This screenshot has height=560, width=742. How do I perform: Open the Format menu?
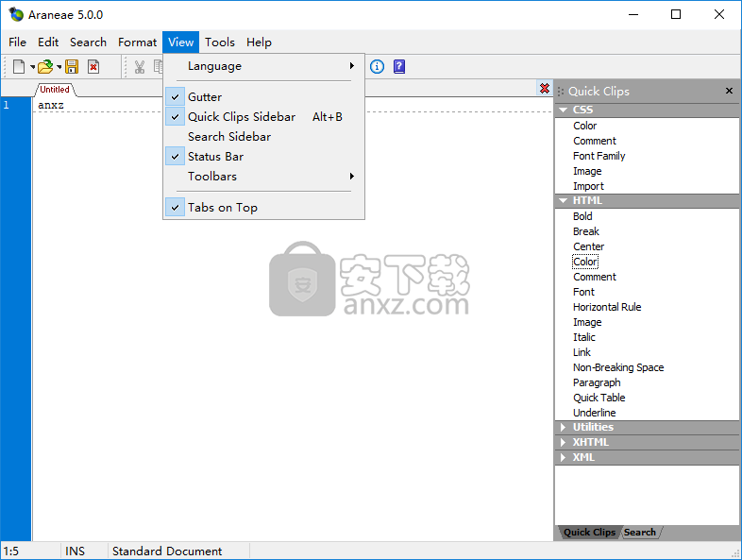[137, 42]
